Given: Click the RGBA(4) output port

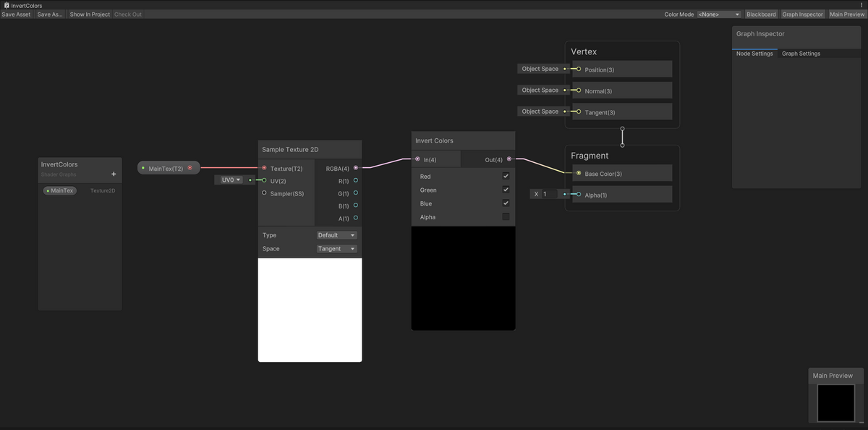Looking at the screenshot, I should [x=356, y=168].
